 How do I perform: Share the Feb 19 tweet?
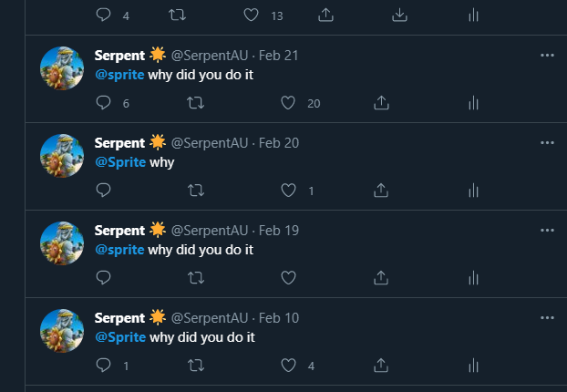tap(382, 277)
